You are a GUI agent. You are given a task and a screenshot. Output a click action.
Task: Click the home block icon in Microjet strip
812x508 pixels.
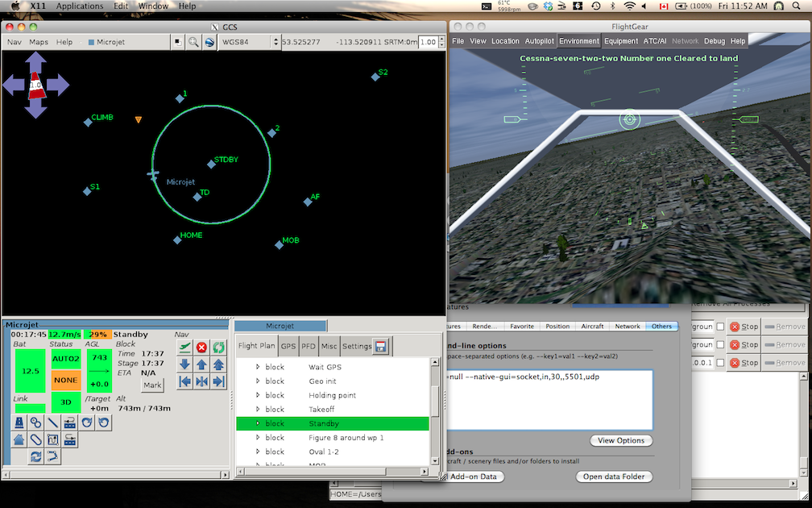tap(19, 440)
